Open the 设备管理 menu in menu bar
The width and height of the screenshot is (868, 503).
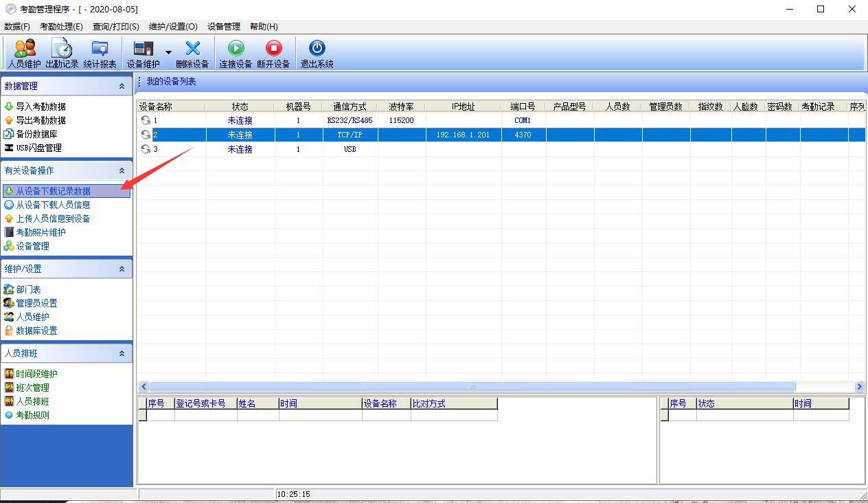224,27
